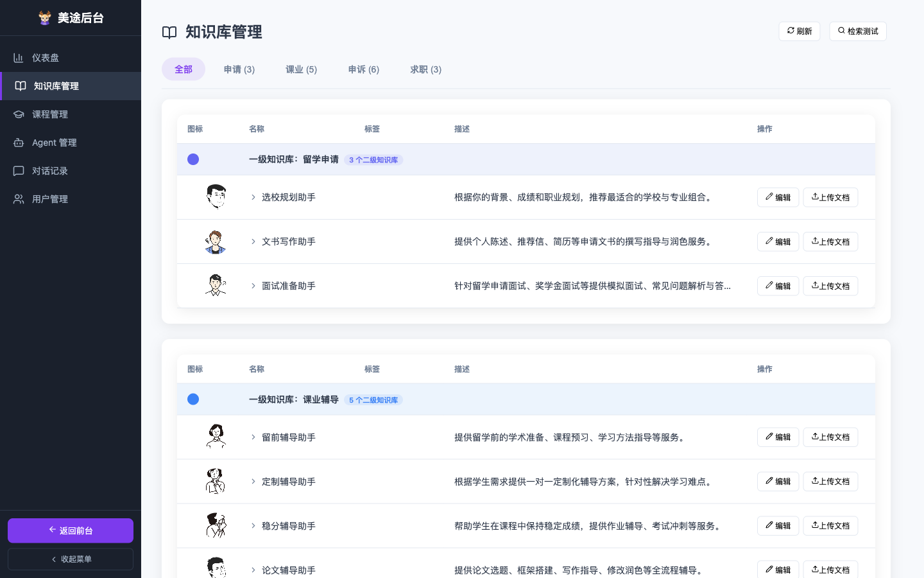Switch to the 求职 (3) tab

coord(426,69)
